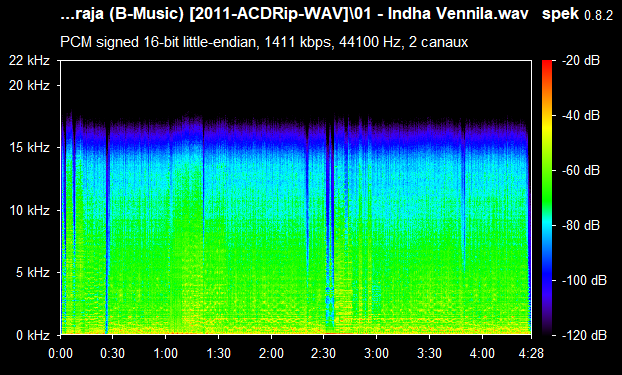Click the spek 0.8.2 version label

577,14
